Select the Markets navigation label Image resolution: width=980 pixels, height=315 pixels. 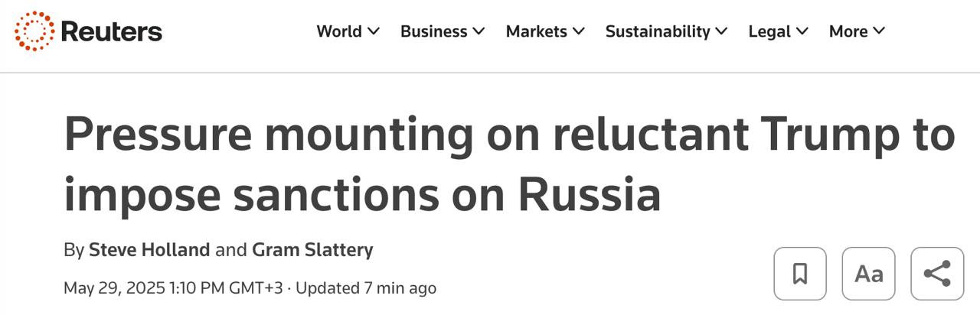point(536,31)
